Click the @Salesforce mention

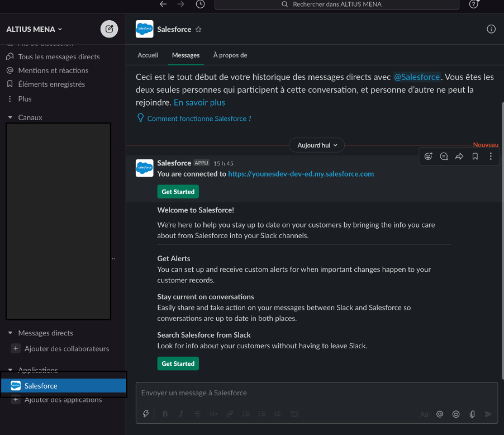417,77
